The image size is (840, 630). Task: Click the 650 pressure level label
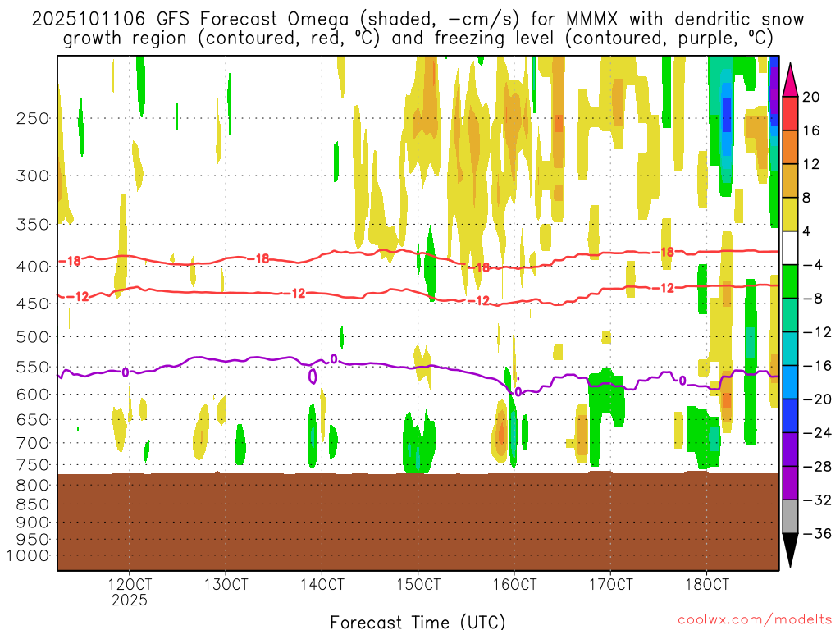[x=33, y=419]
